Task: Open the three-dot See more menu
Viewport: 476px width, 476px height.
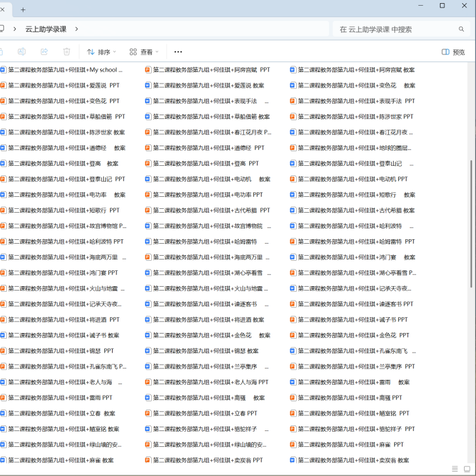Action: (178, 52)
